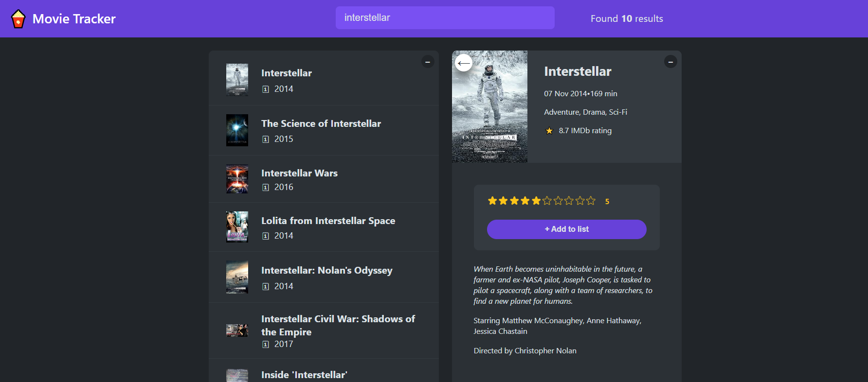This screenshot has width=868, height=382.
Task: Click the popcorn logo icon
Action: [x=18, y=19]
